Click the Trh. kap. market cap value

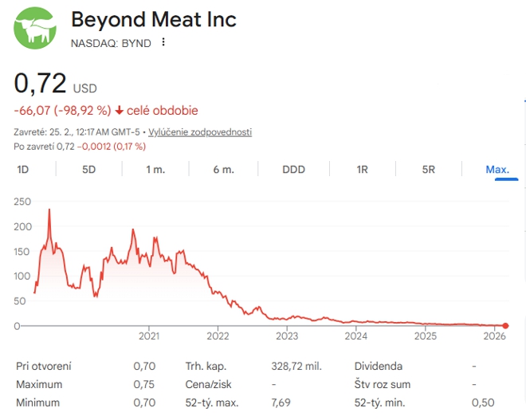click(296, 366)
